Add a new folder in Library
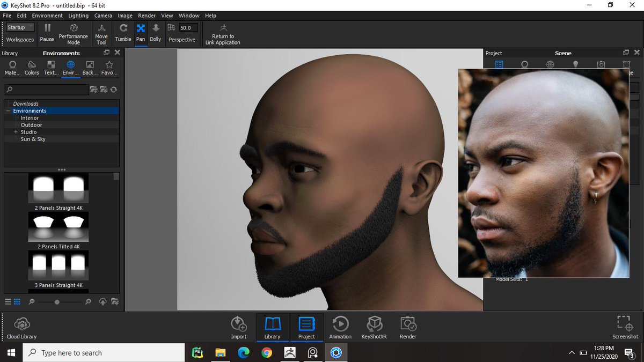This screenshot has height=362, width=644. point(94,90)
